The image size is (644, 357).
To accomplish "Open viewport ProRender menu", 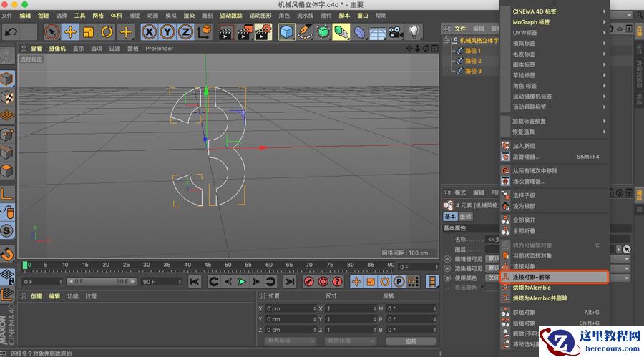I will (159, 49).
